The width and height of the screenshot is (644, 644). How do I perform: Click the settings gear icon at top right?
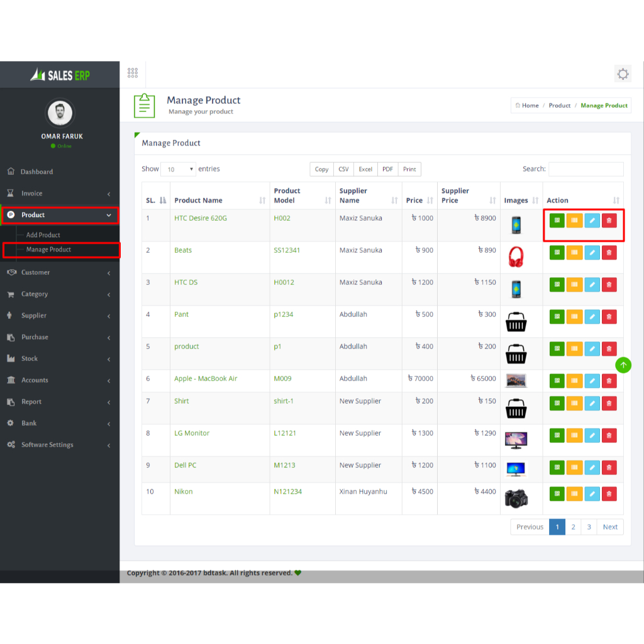click(x=623, y=74)
